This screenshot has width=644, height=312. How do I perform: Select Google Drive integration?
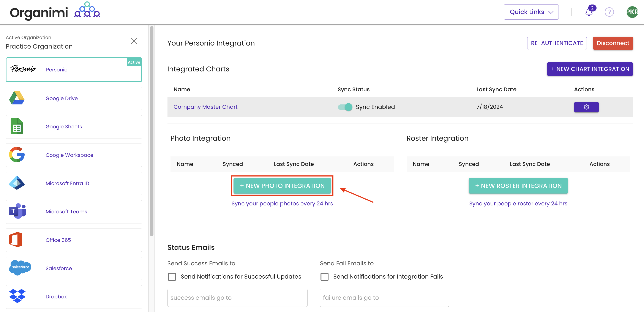[74, 99]
